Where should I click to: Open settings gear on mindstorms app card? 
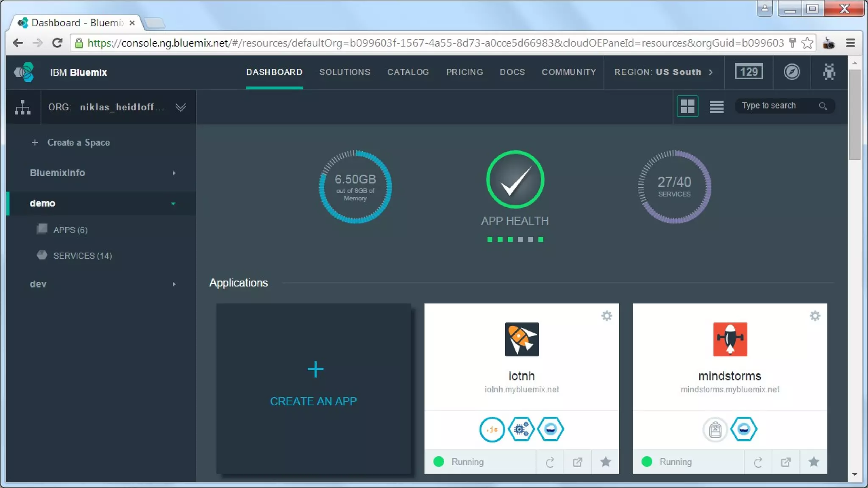(815, 316)
